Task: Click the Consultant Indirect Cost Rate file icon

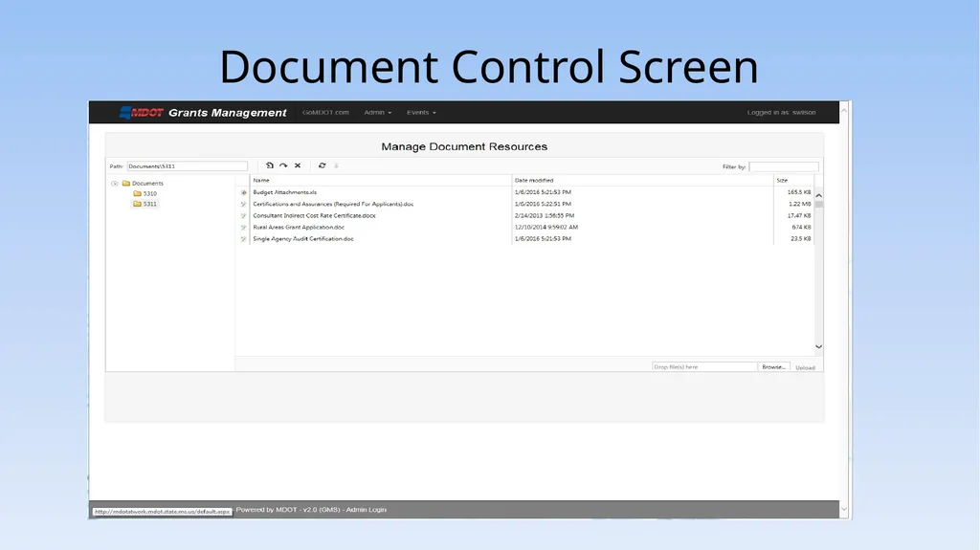Action: pos(244,215)
